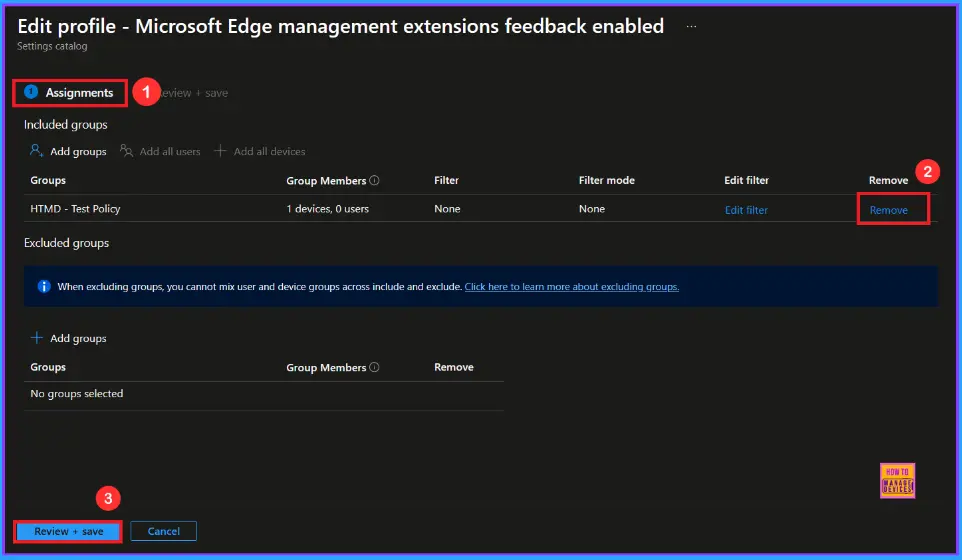Click the Review + save button
Screen dimensions: 962x560
pos(68,531)
